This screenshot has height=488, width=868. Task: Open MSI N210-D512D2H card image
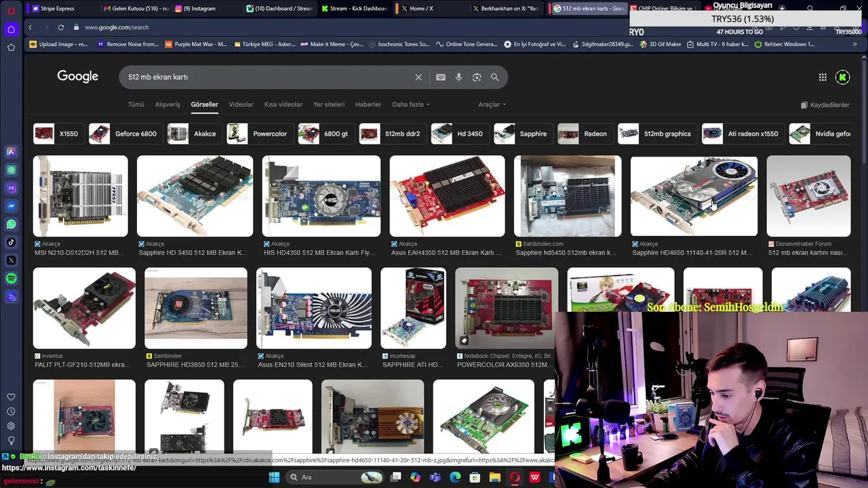(80, 196)
